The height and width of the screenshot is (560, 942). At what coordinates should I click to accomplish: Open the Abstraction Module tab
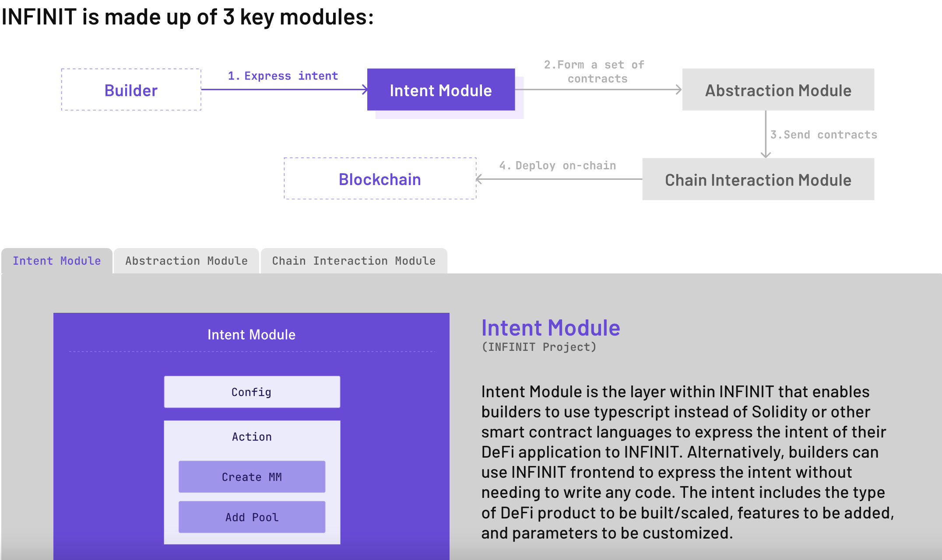186,261
